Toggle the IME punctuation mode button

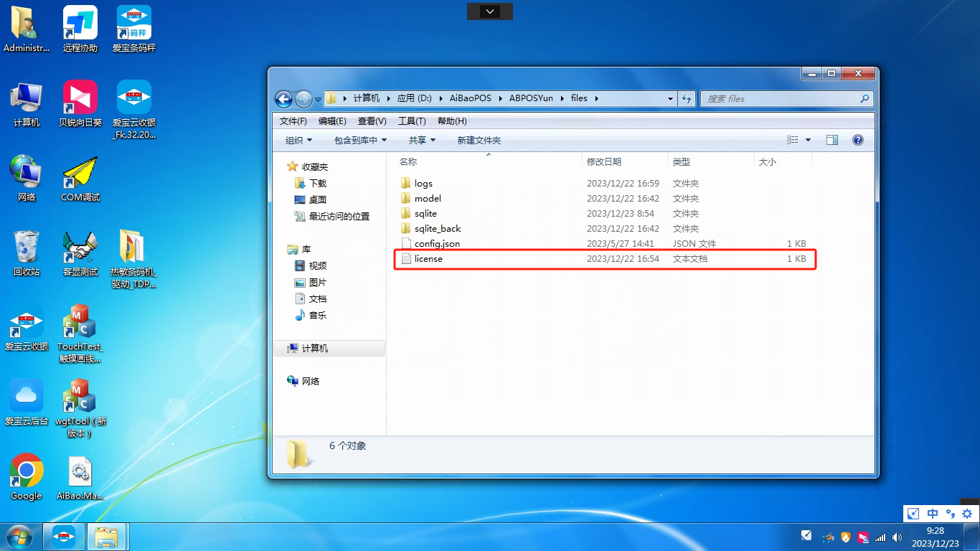[x=950, y=514]
